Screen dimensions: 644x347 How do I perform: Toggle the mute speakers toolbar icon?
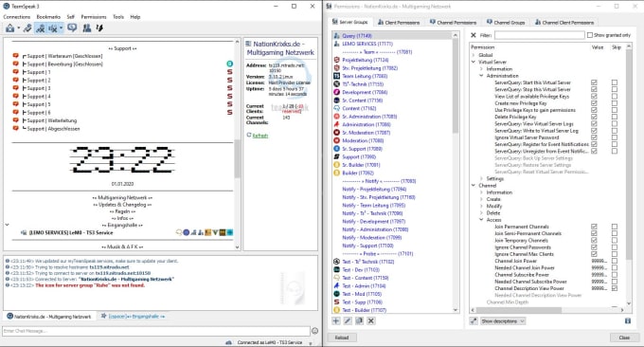(53, 27)
